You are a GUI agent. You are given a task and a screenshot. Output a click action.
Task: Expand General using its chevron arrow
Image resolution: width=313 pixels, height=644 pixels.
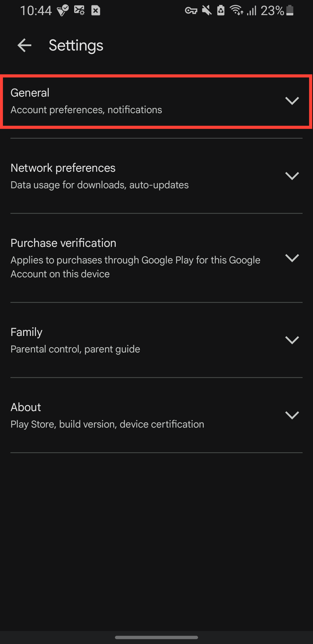[x=292, y=101]
